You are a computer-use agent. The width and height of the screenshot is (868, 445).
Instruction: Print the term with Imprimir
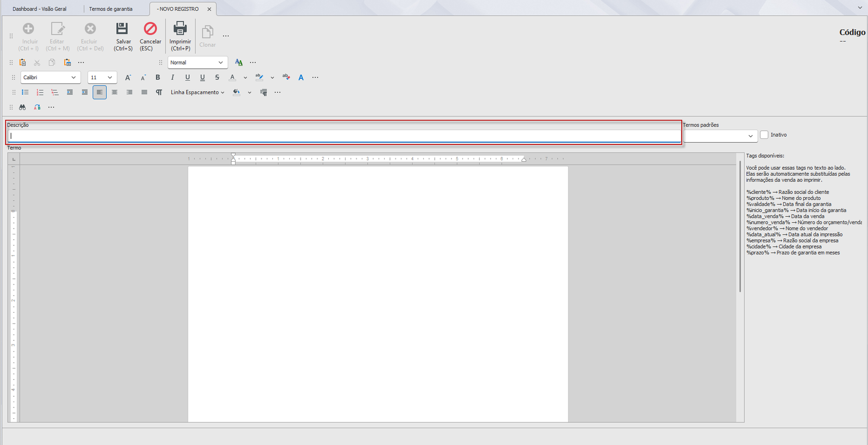coord(180,36)
